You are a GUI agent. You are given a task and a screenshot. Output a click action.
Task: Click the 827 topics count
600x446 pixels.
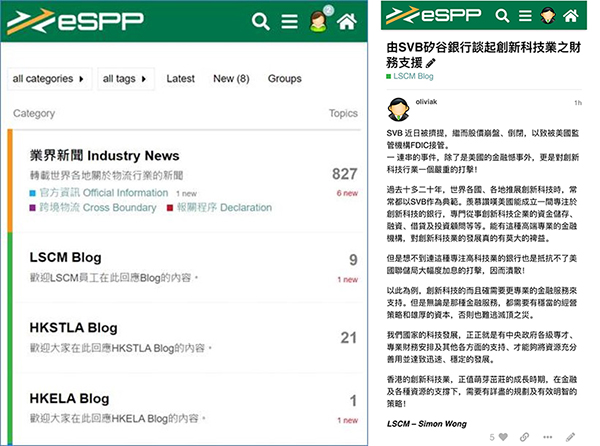click(344, 174)
